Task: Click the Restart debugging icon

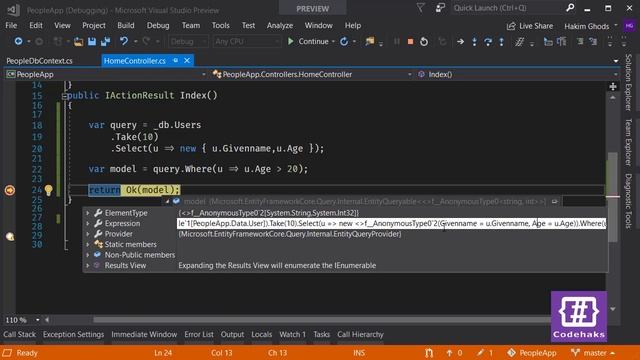Action: click(424, 41)
